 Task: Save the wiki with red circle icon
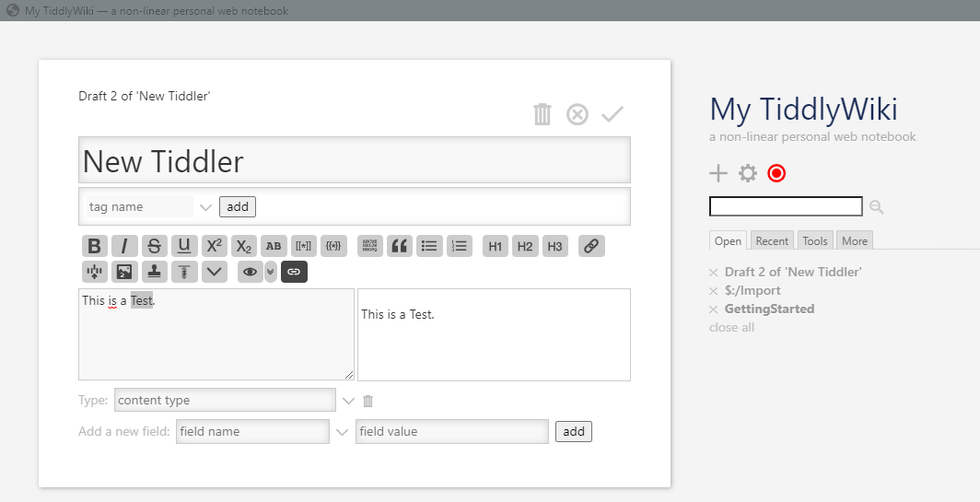[776, 173]
